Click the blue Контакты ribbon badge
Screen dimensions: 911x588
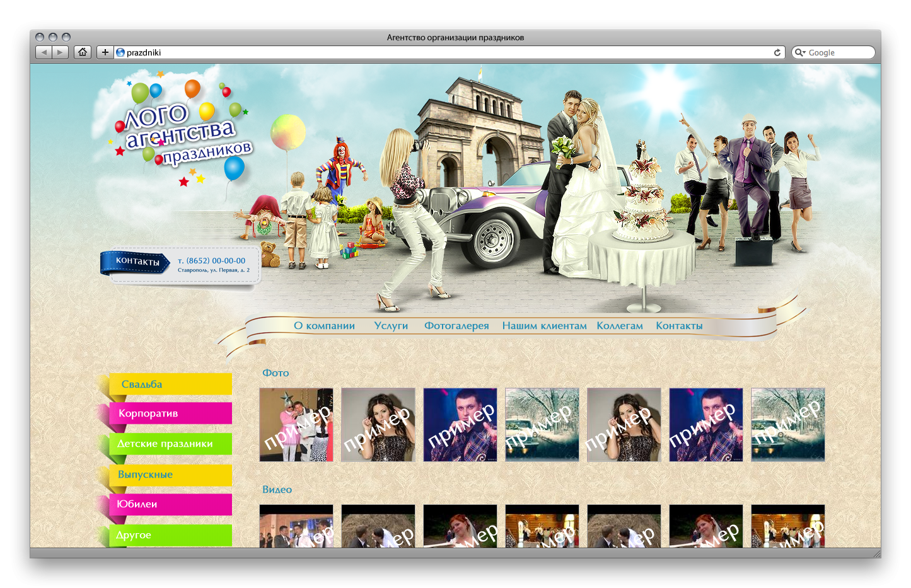click(x=136, y=262)
